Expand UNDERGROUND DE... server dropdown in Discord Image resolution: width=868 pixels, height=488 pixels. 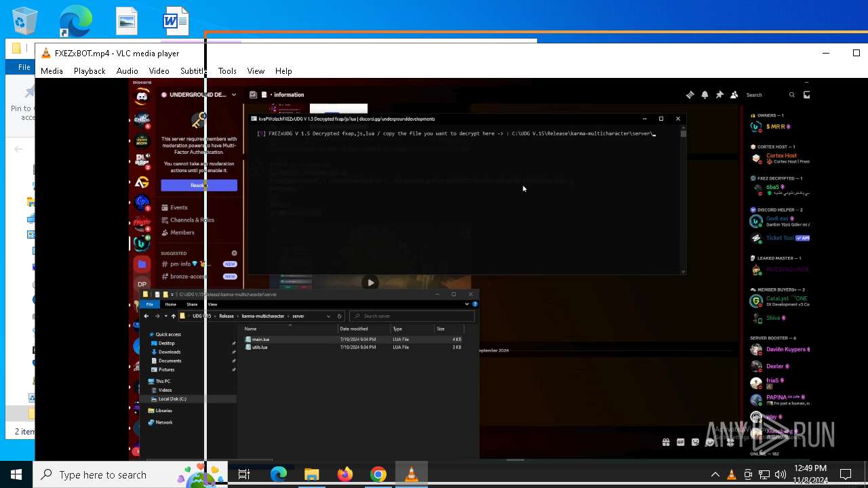click(233, 95)
